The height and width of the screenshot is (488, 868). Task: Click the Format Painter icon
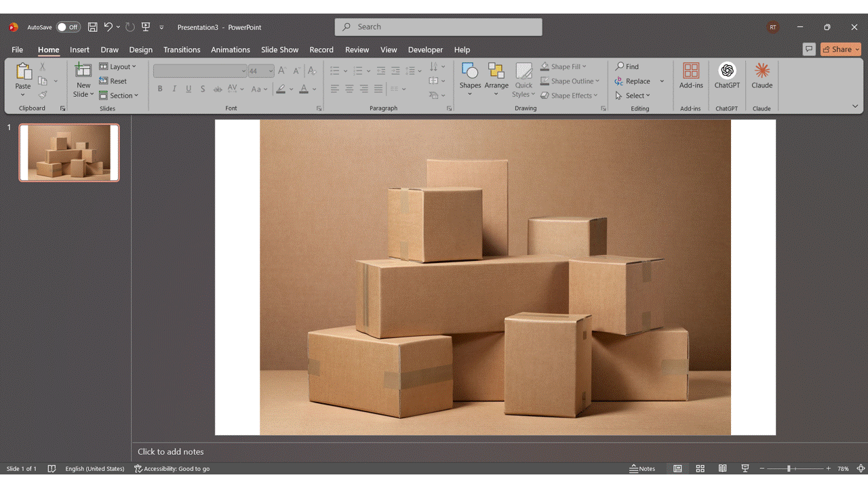pyautogui.click(x=43, y=95)
